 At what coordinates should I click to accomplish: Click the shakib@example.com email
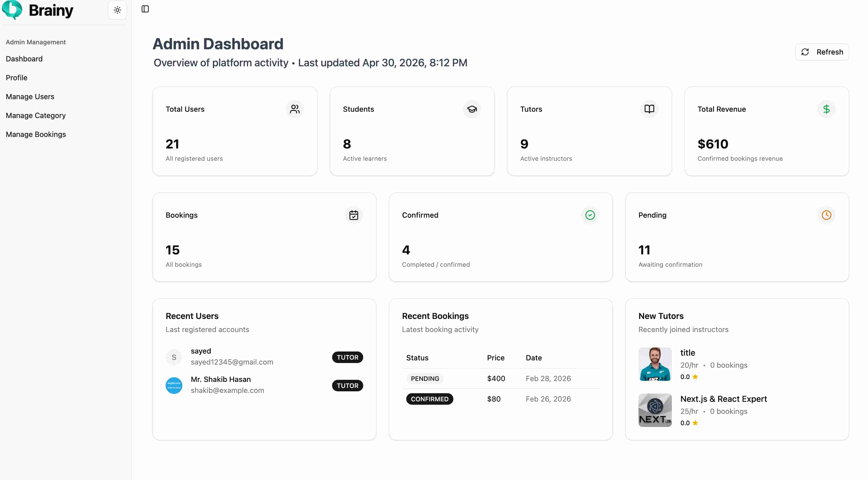point(227,390)
